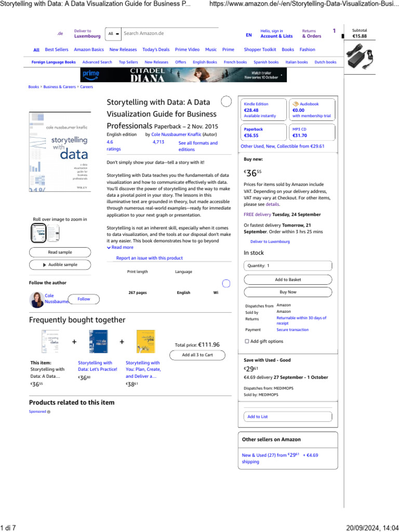Tick the Add gift options checkbox

(247, 341)
